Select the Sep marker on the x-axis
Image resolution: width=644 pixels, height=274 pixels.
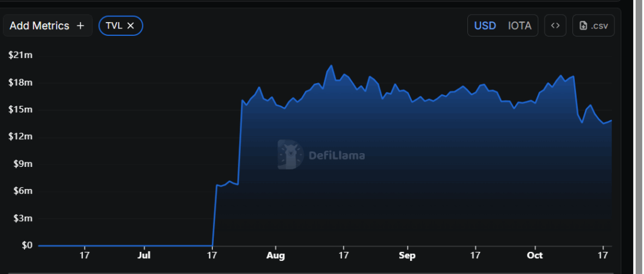(408, 256)
